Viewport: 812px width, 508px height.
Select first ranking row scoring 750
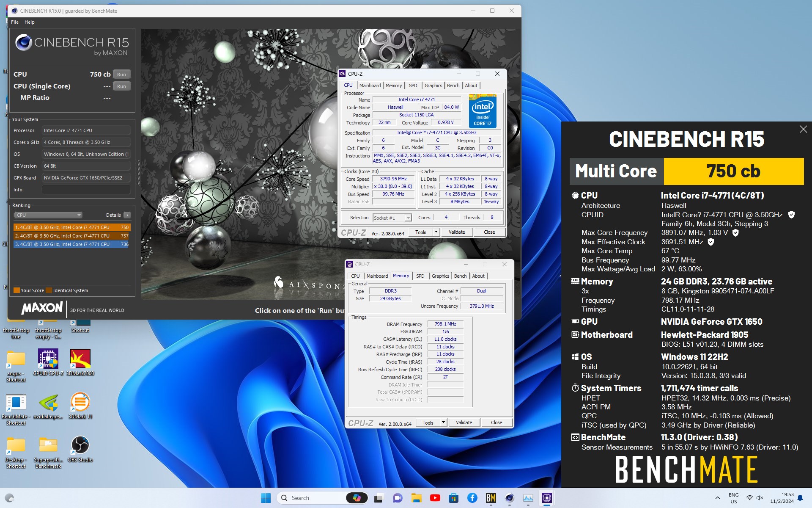click(x=72, y=227)
